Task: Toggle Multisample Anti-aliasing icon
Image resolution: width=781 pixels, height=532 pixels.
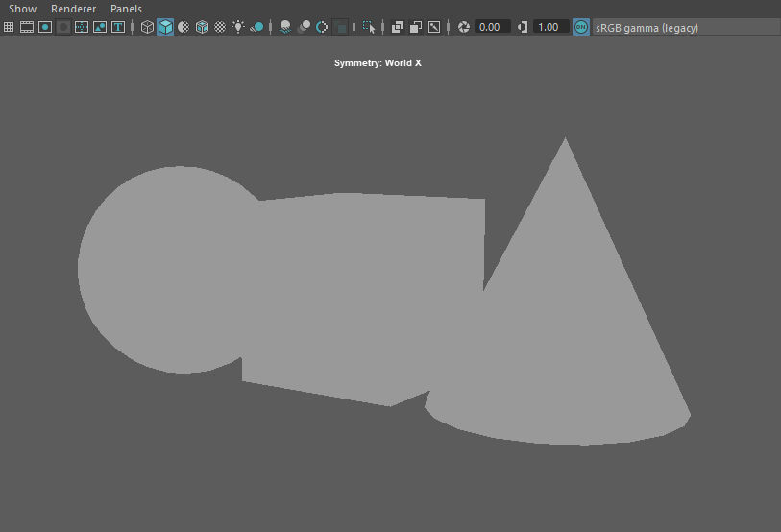Action: 322,27
